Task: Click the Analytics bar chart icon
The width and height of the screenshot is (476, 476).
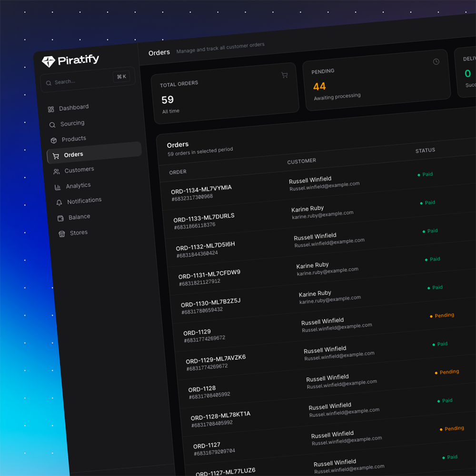Action: coord(58,187)
